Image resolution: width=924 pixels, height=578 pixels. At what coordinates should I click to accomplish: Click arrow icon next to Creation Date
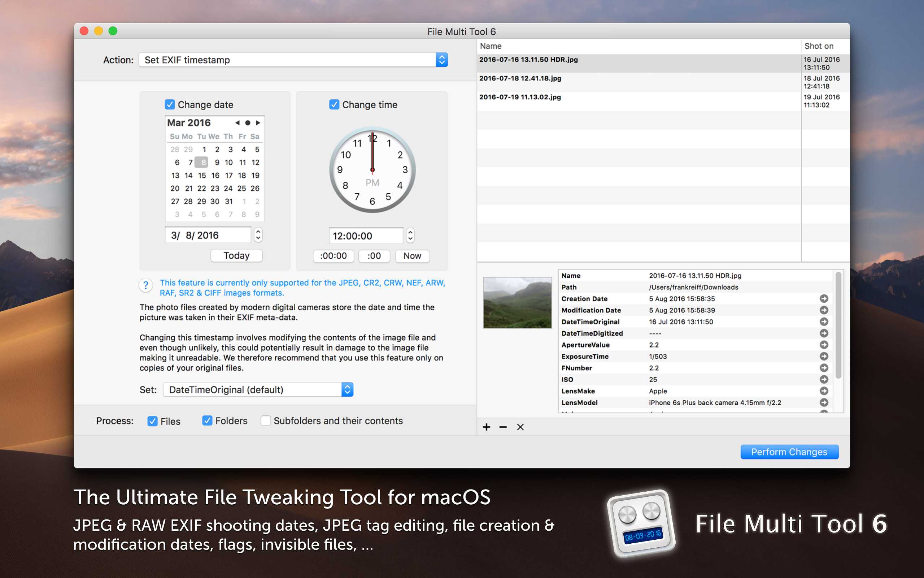(824, 298)
